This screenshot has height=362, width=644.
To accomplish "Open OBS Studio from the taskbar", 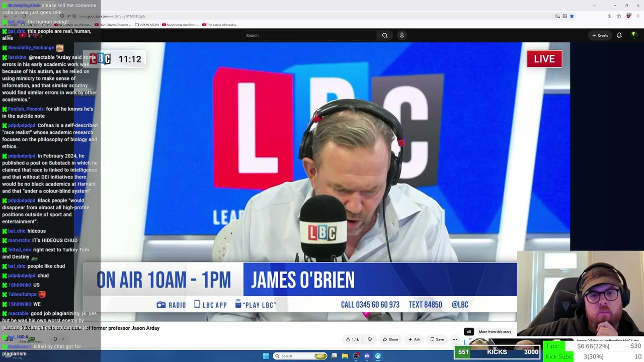I will point(356,356).
